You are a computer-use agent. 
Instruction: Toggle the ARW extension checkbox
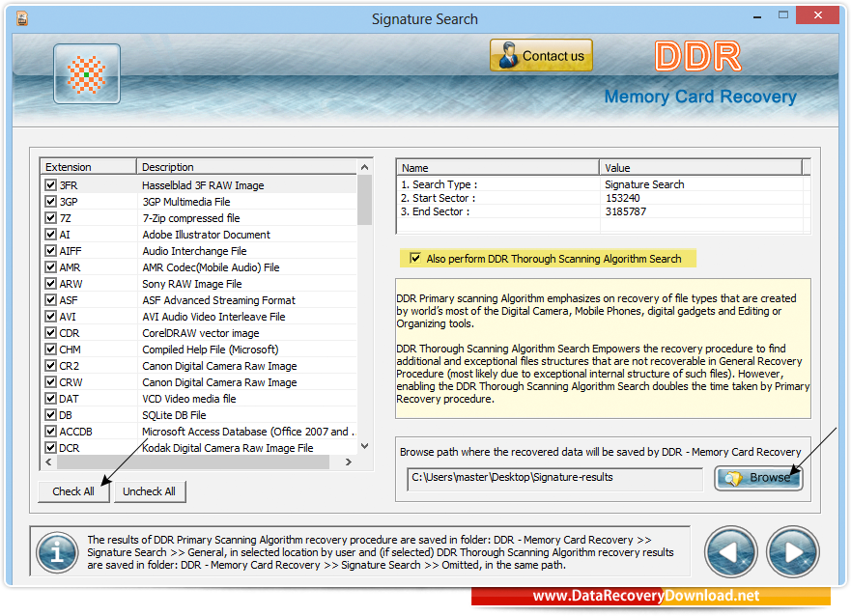coord(51,283)
